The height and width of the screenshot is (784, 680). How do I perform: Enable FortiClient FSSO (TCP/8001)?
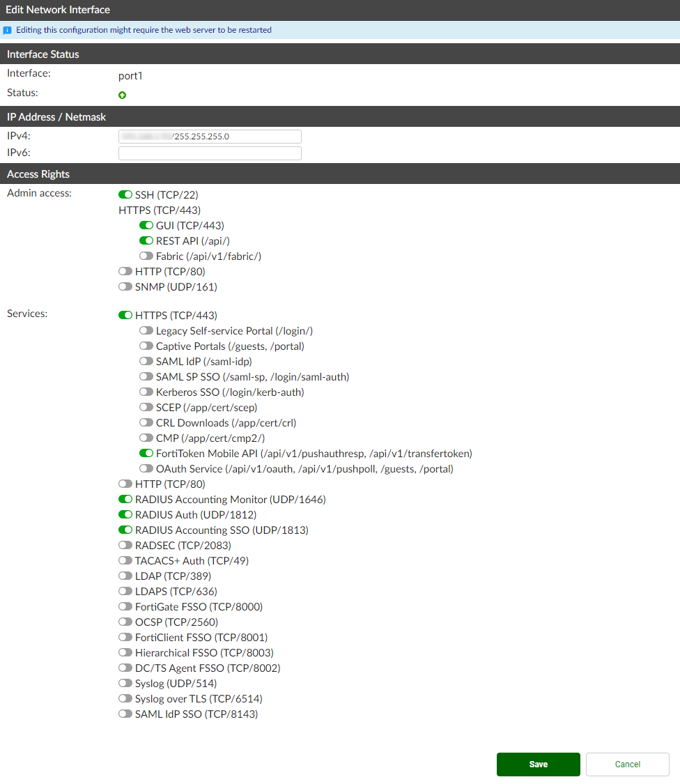click(x=125, y=637)
